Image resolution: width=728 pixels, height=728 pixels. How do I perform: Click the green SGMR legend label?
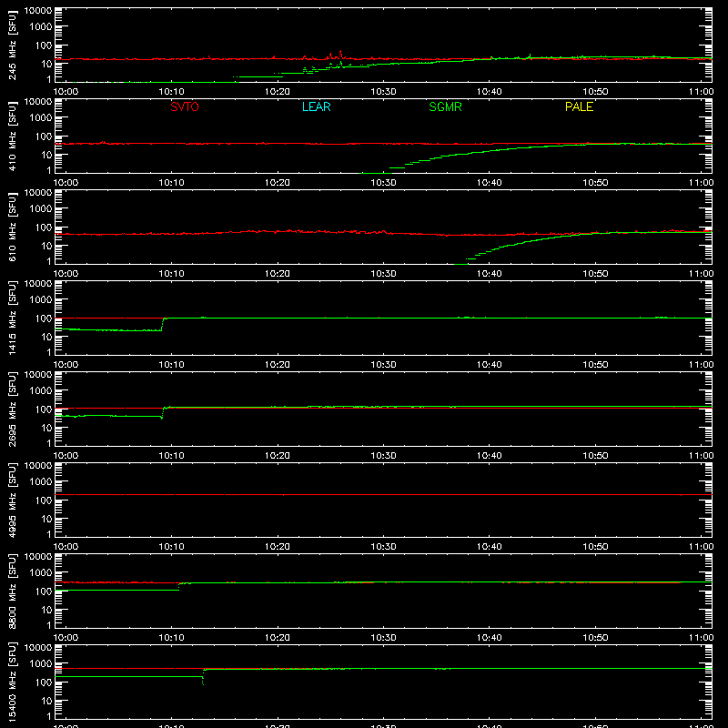pyautogui.click(x=445, y=106)
